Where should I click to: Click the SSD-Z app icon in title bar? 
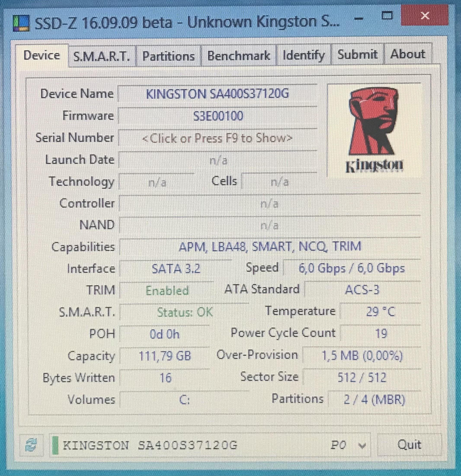coord(21,23)
